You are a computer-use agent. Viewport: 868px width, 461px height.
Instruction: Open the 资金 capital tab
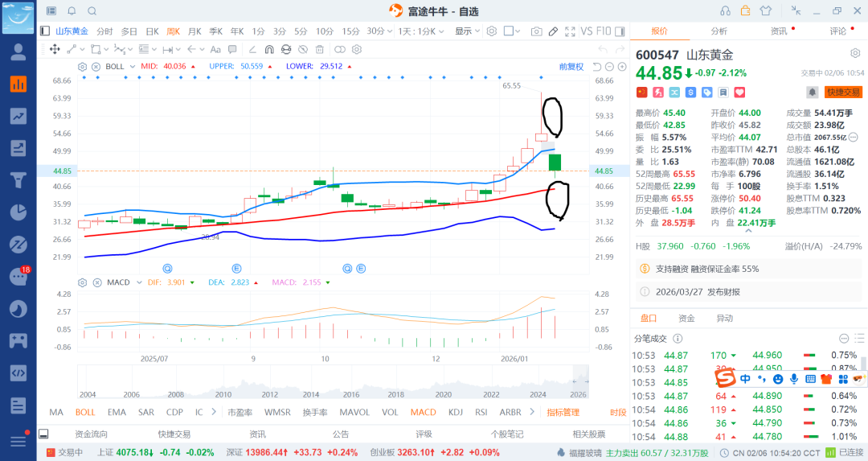click(x=686, y=318)
